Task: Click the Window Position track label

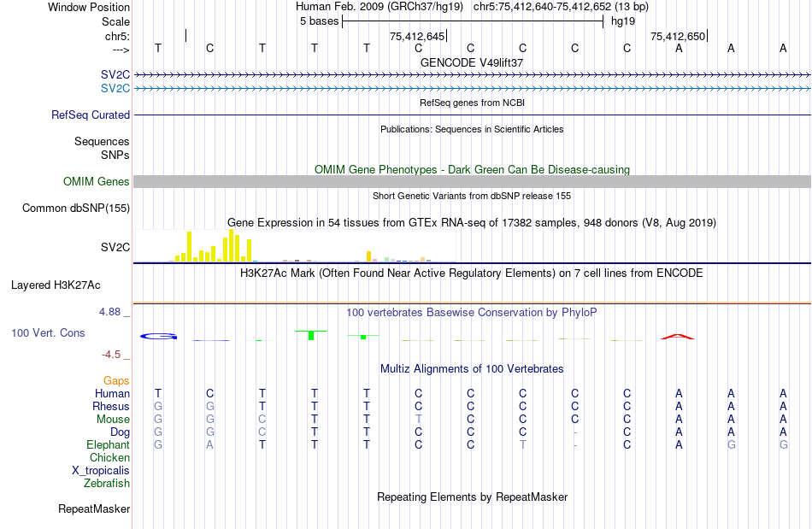Action: 89,7
